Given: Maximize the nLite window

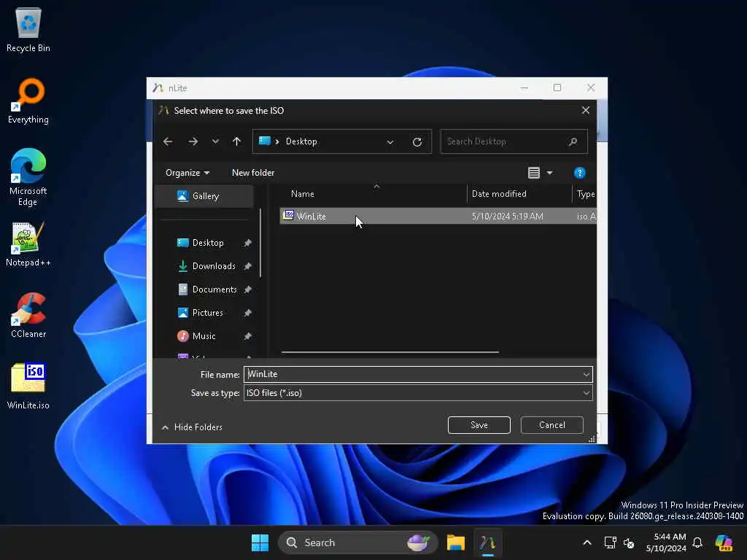Looking at the screenshot, I should pyautogui.click(x=557, y=87).
